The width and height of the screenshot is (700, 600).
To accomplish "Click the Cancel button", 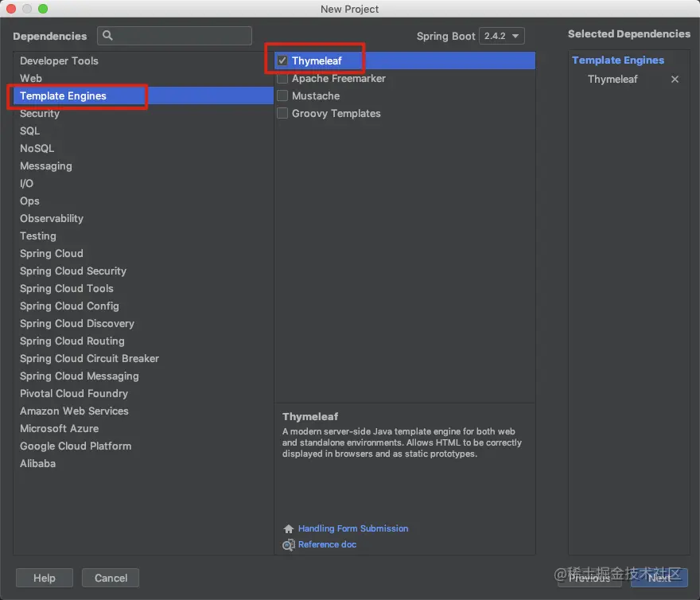I will 111,578.
